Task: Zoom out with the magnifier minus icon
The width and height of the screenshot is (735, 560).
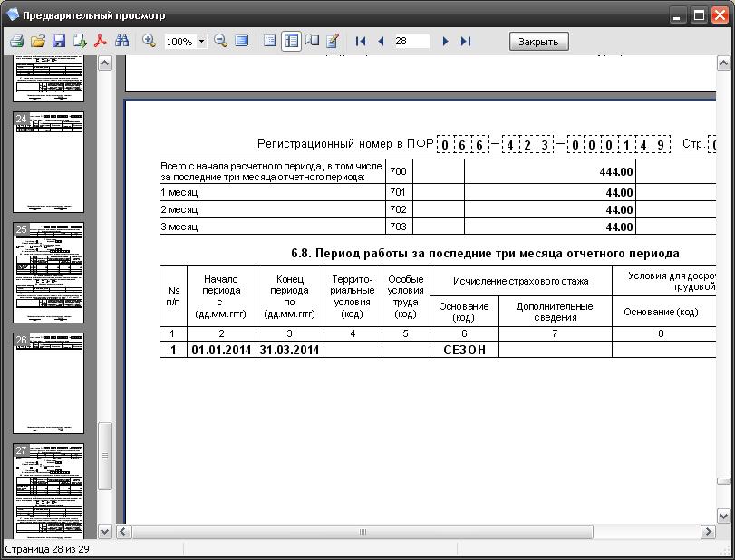Action: (x=220, y=42)
